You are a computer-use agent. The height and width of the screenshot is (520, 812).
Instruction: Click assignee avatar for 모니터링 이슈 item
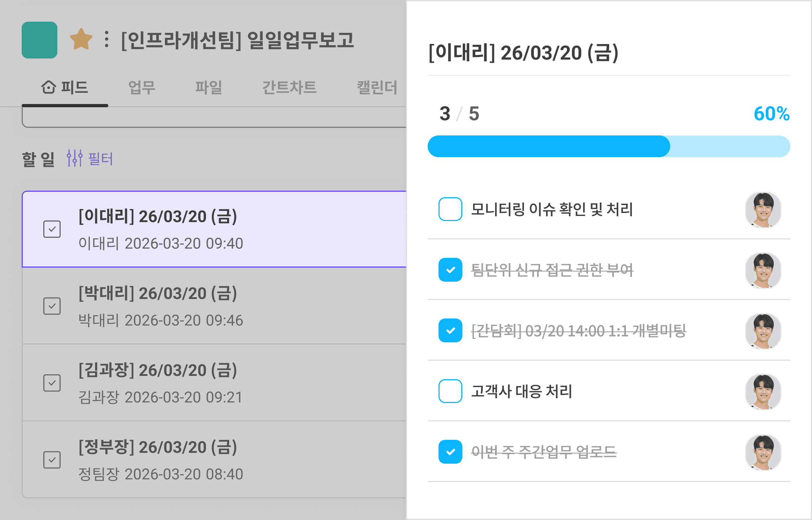(x=763, y=210)
